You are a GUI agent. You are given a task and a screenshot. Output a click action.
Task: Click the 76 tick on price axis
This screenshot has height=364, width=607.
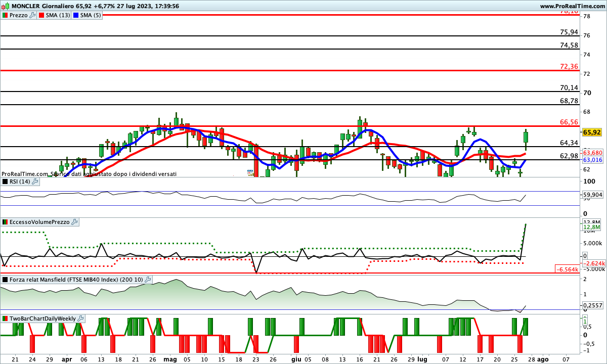(x=586, y=35)
